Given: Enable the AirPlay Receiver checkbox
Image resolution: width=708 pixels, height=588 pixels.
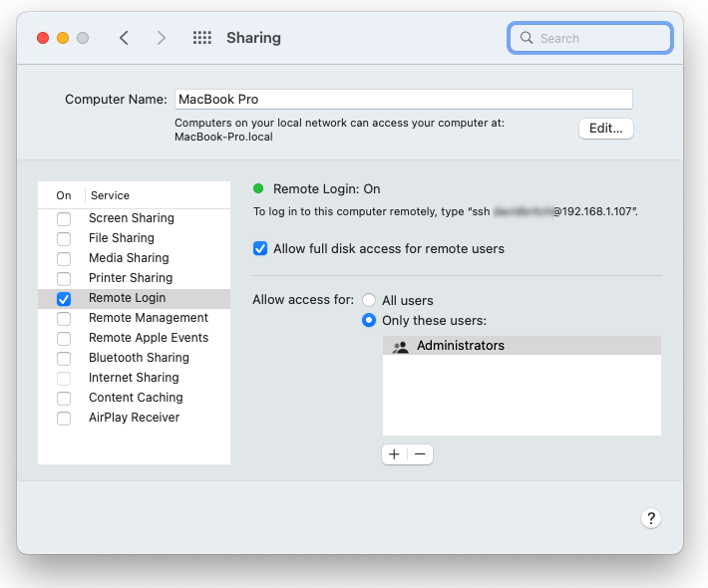Looking at the screenshot, I should pos(64,418).
